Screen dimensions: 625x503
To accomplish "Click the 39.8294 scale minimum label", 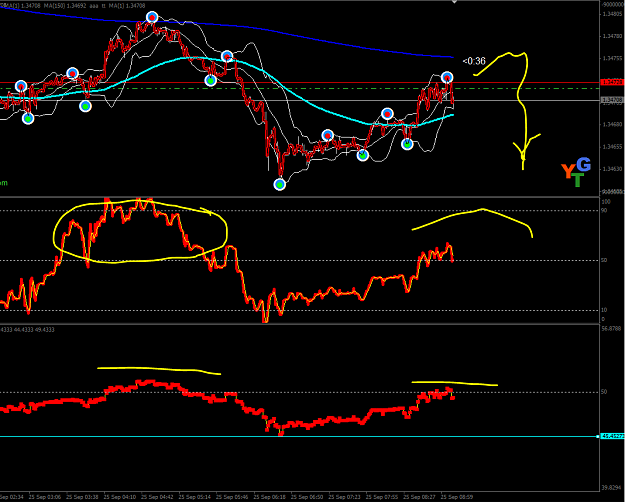I will [x=612, y=488].
